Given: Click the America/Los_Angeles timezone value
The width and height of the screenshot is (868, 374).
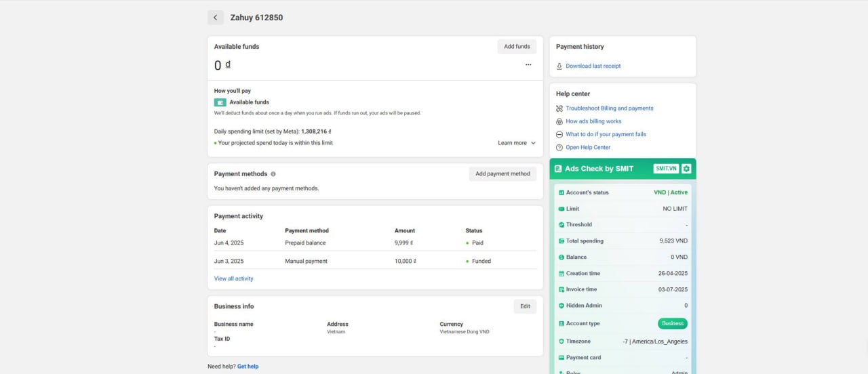Looking at the screenshot, I should [655, 341].
